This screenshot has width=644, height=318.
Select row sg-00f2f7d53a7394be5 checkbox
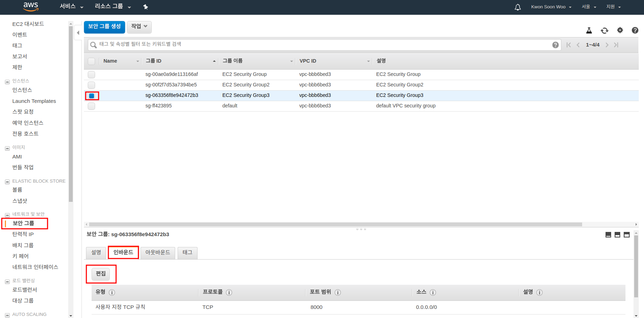pos(92,85)
